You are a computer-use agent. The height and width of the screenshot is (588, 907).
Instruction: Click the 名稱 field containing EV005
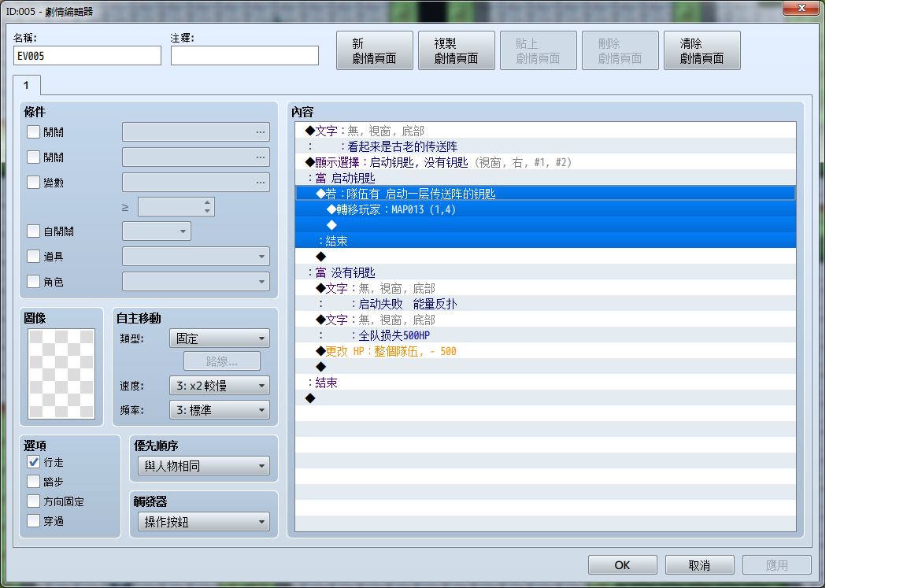(87, 56)
